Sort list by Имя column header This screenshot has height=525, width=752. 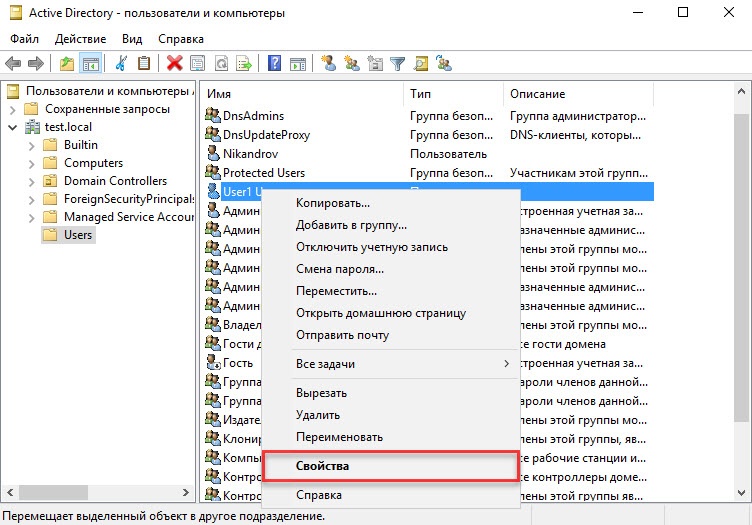click(302, 94)
